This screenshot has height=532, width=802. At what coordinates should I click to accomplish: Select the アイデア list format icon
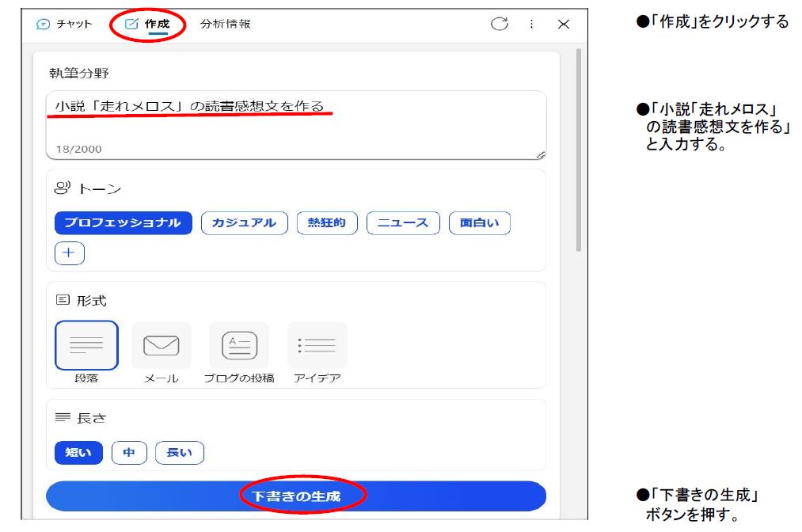pos(317,345)
